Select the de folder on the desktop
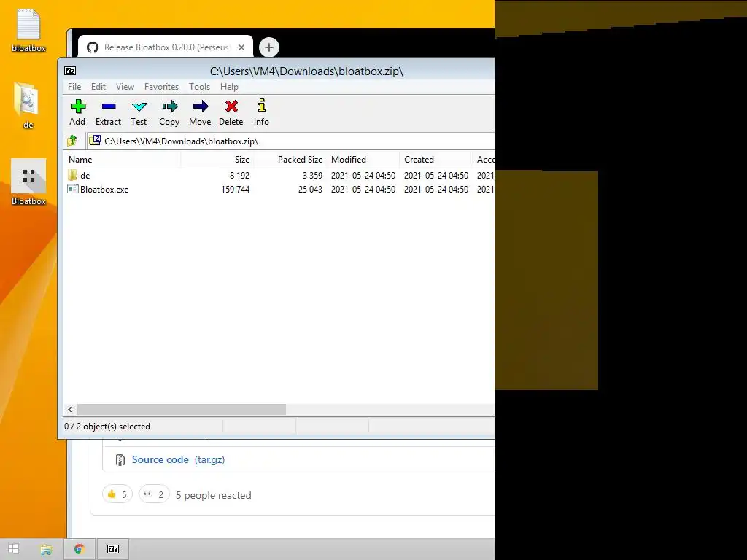747x560 pixels. (x=28, y=106)
